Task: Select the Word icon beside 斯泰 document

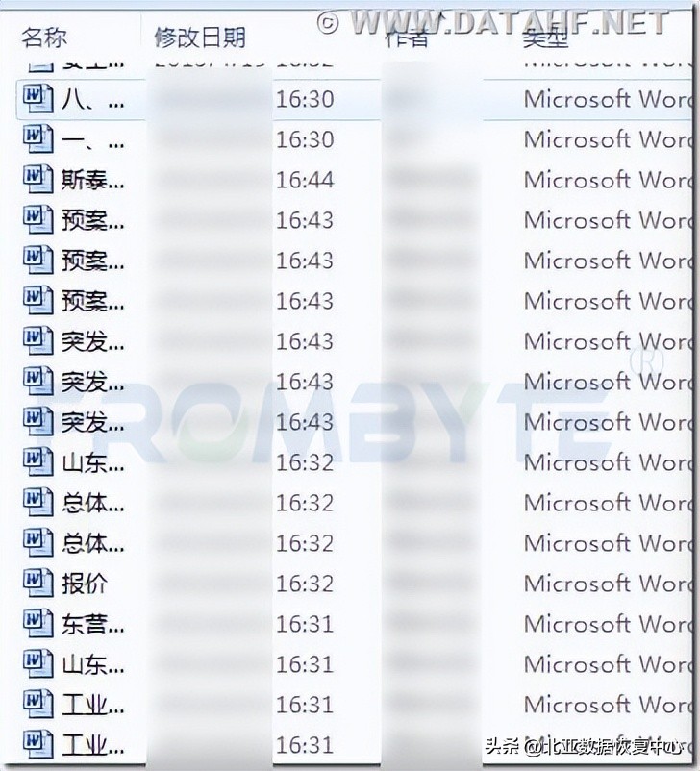Action: (37, 180)
